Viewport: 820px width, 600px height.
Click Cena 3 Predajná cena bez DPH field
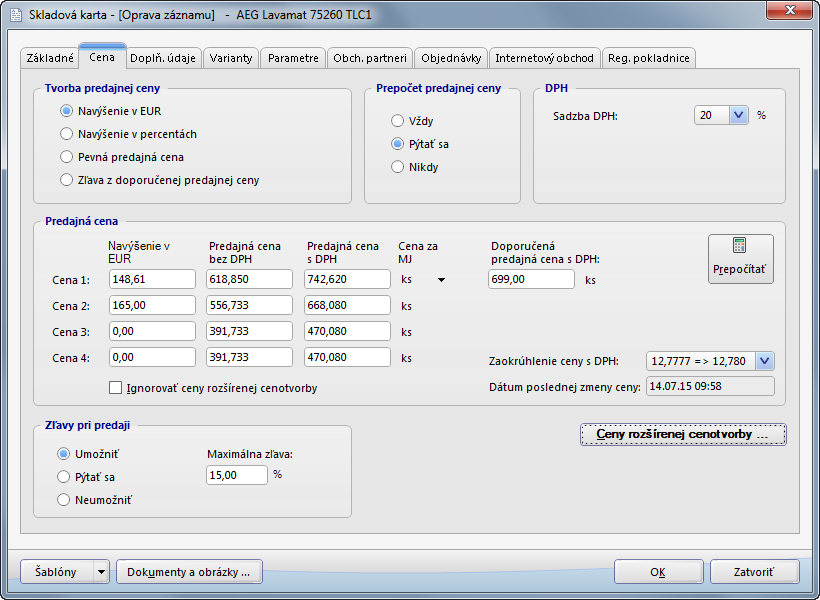click(x=249, y=332)
